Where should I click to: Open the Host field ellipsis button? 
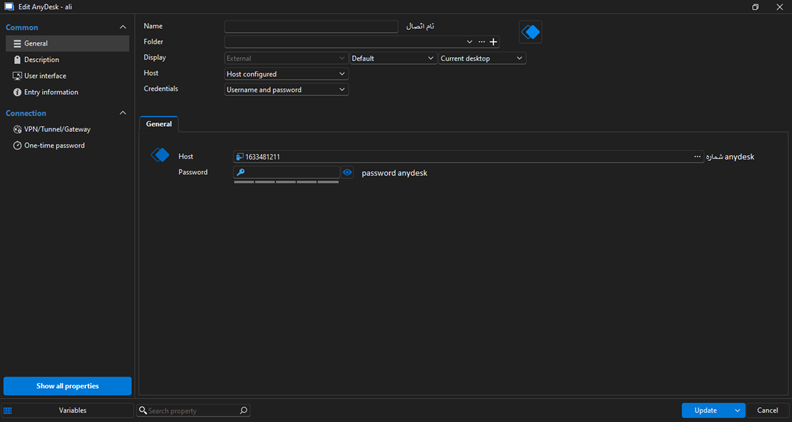[697, 157]
